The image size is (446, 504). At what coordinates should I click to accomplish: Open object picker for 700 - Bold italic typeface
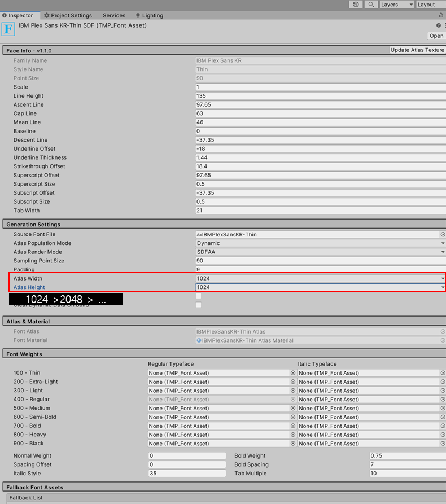coord(443,426)
